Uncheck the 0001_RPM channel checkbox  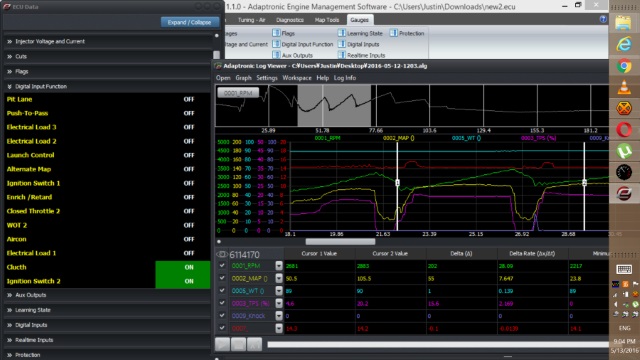pos(222,266)
